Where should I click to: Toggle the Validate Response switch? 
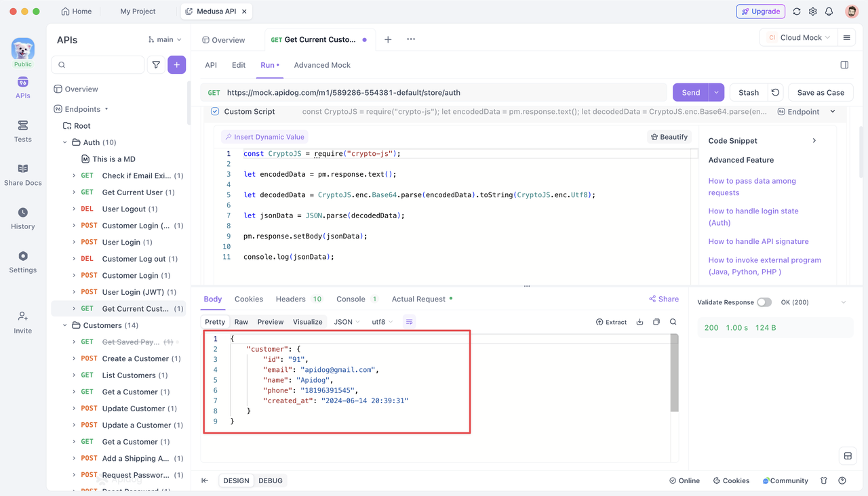click(764, 302)
